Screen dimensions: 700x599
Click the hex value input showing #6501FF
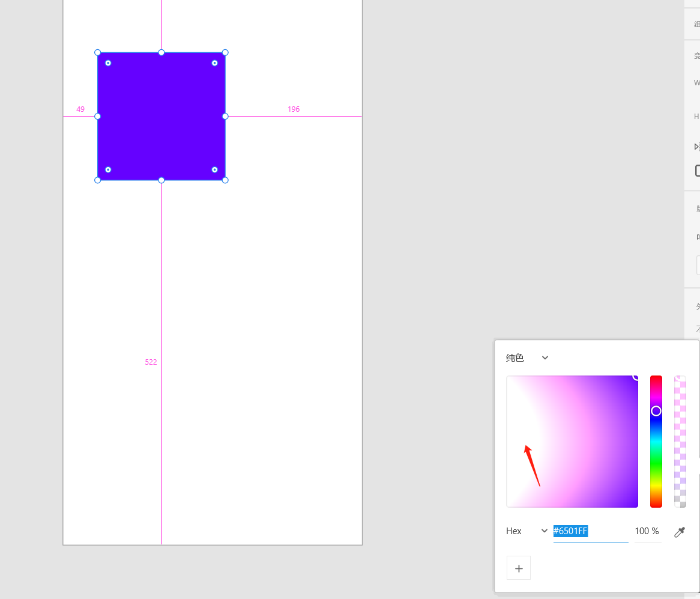click(x=570, y=531)
